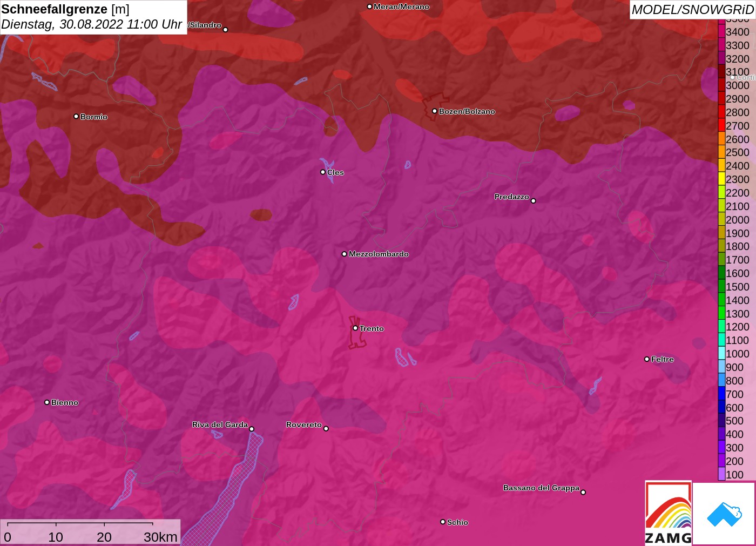756x546 pixels.
Task: Click the 1000 m cyan legend swatch
Action: (721, 353)
